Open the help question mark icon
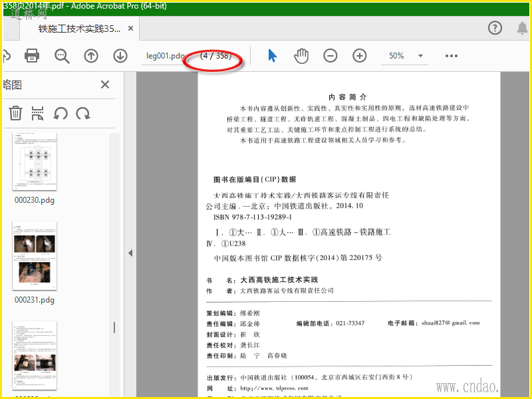Image resolution: width=532 pixels, height=399 pixels. click(495, 28)
